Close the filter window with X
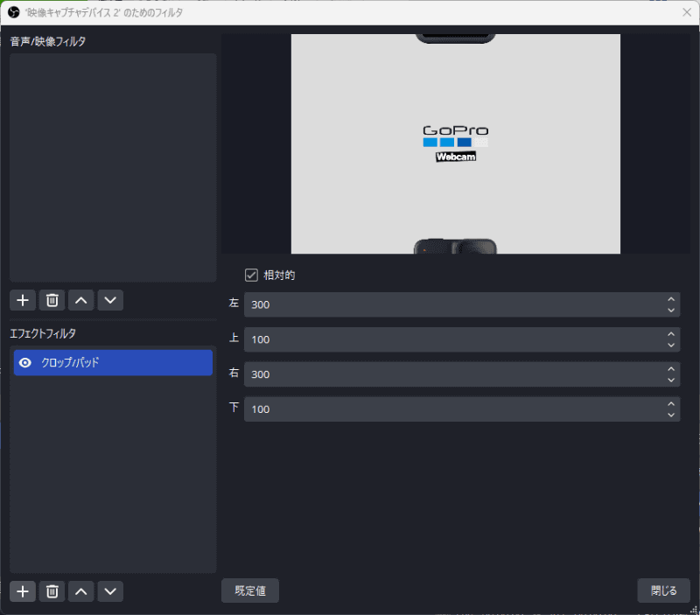The height and width of the screenshot is (615, 700). (x=687, y=12)
